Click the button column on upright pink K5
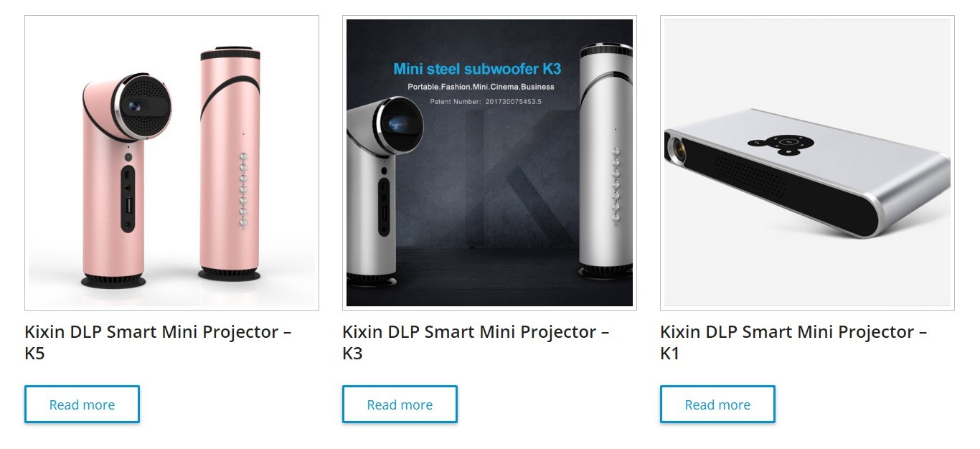Image resolution: width=980 pixels, height=449 pixels. [242, 191]
